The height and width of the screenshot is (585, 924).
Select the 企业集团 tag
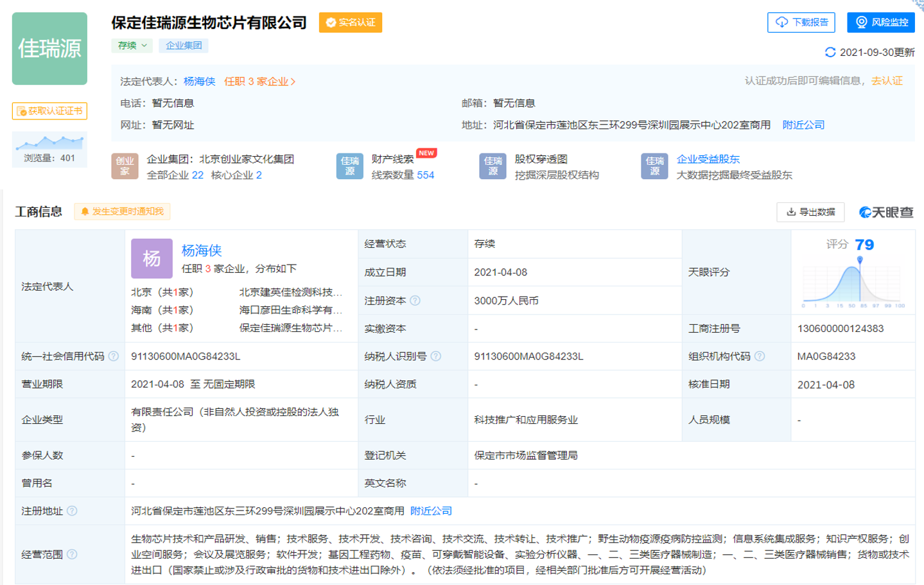(184, 46)
